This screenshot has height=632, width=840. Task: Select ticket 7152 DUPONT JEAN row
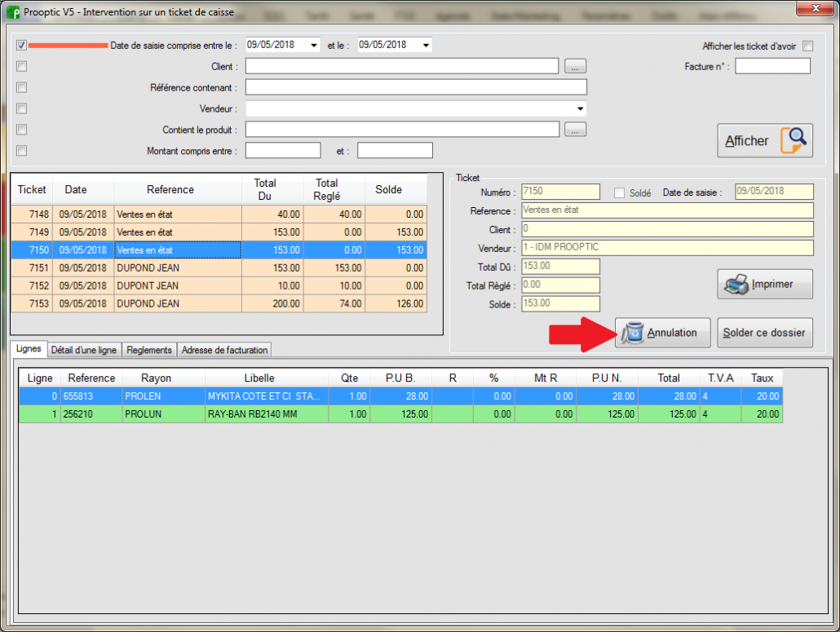pos(219,285)
